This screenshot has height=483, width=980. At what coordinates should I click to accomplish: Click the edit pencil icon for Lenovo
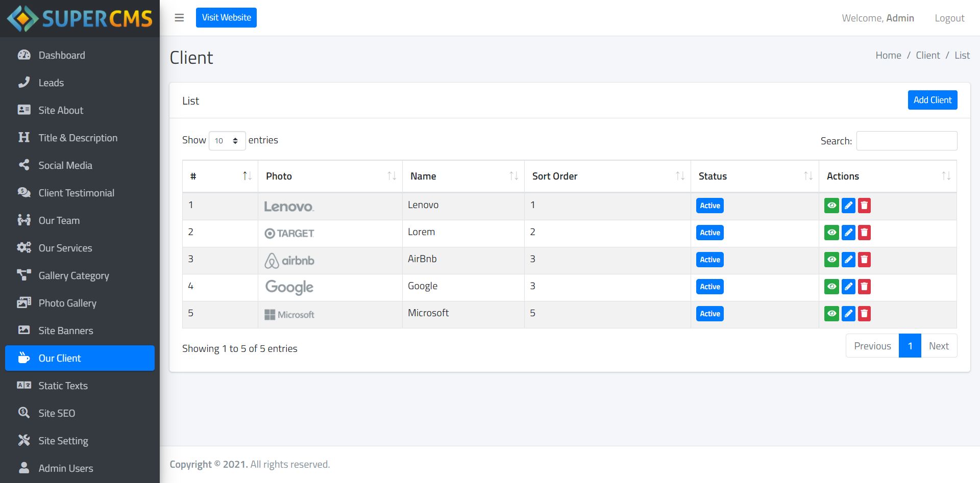point(848,206)
